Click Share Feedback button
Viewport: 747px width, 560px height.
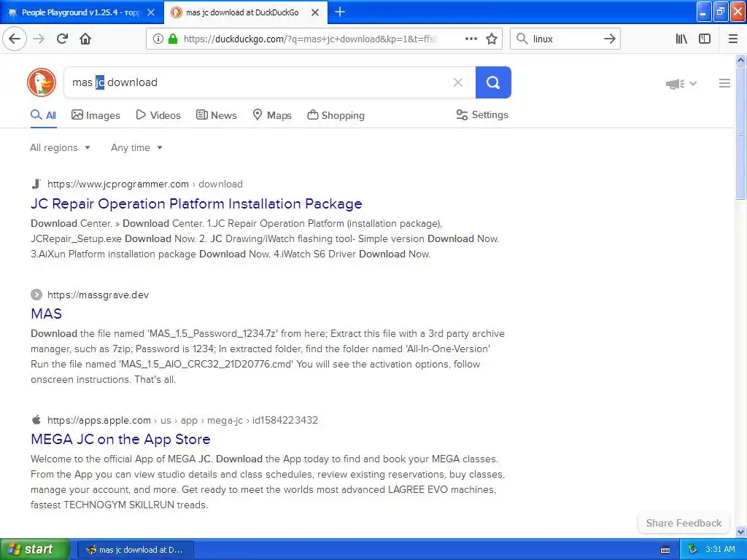684,523
